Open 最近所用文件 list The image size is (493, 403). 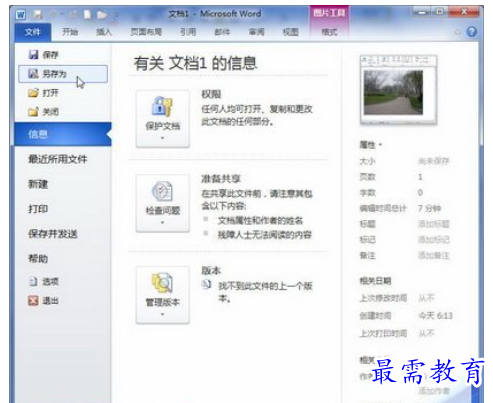(57, 159)
